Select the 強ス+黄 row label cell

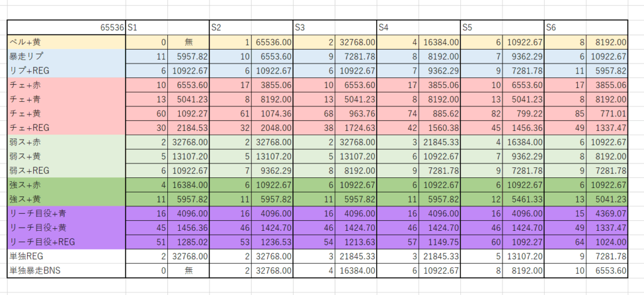[67, 199]
